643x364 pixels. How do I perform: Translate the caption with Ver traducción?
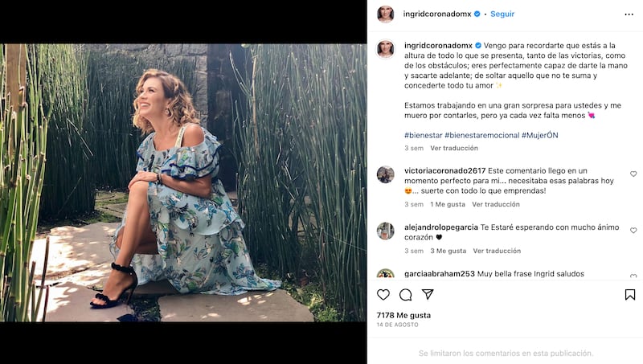(454, 148)
